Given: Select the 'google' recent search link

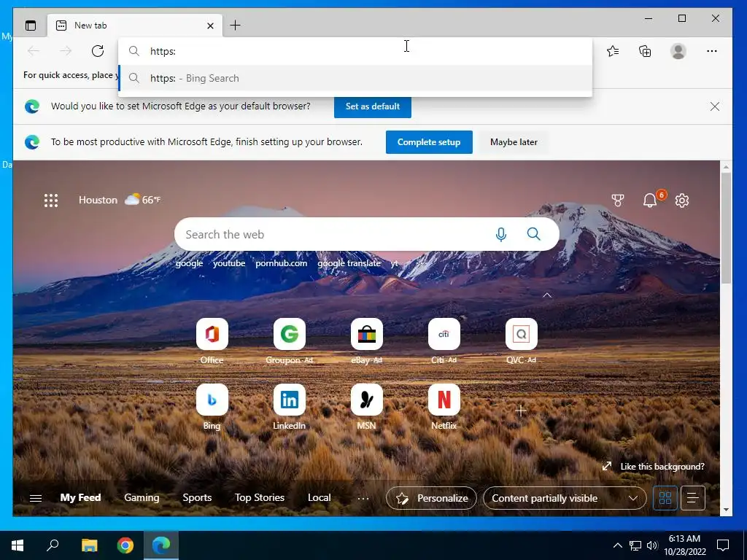Looking at the screenshot, I should click(189, 263).
